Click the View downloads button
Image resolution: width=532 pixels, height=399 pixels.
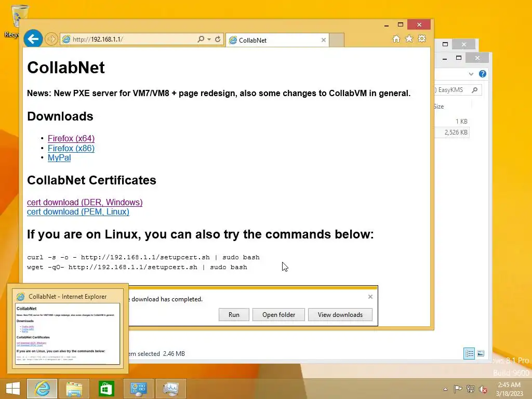[340, 314]
